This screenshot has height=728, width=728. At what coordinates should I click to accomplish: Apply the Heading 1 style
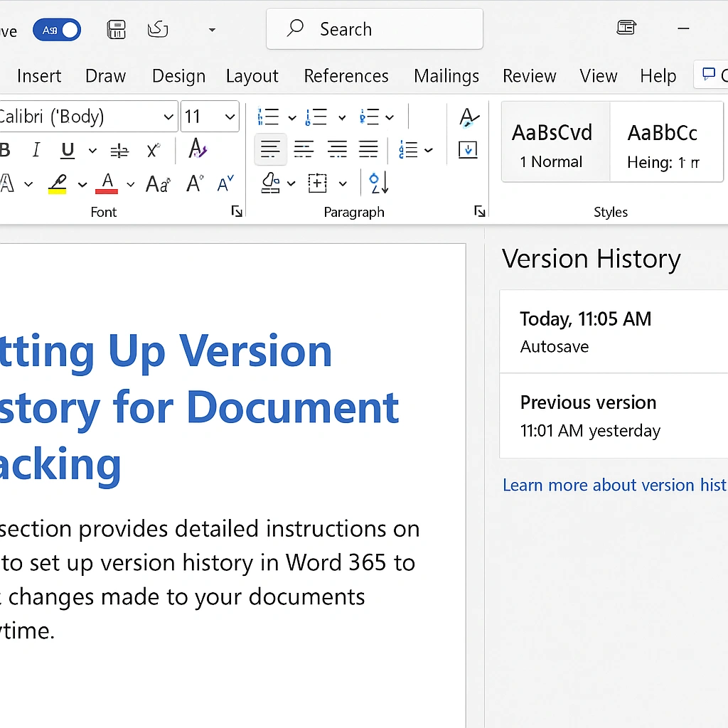(x=666, y=142)
